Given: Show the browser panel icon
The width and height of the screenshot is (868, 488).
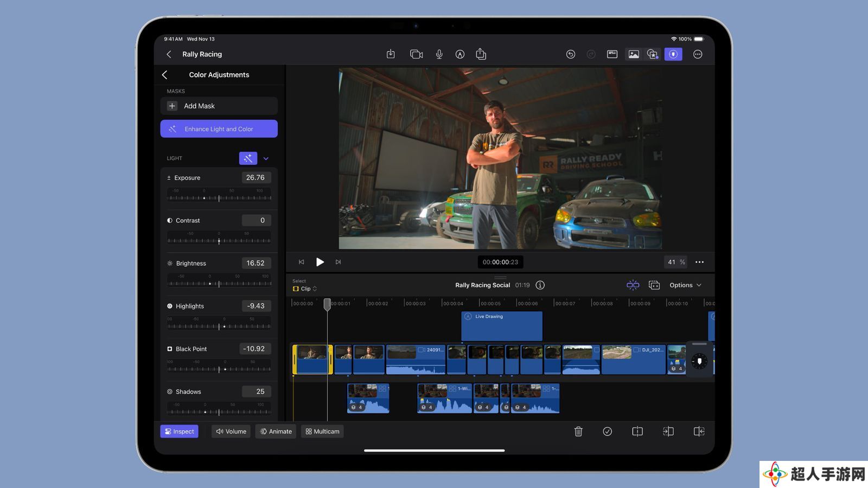Looking at the screenshot, I should pyautogui.click(x=612, y=54).
